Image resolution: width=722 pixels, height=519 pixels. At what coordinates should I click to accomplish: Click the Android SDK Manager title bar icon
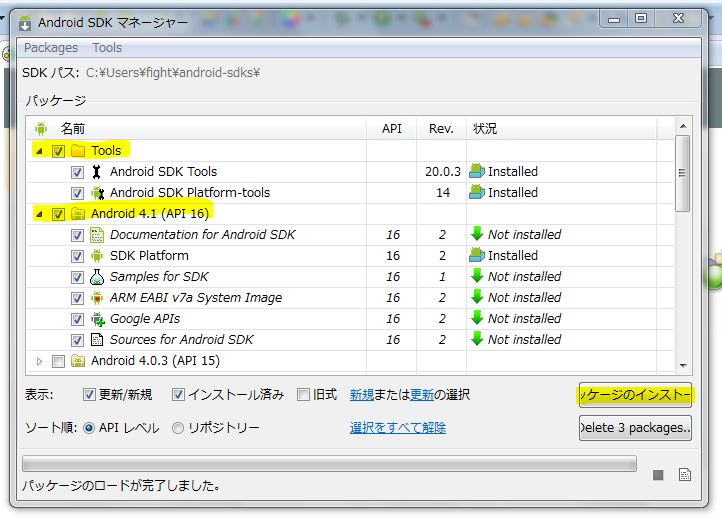click(25, 23)
